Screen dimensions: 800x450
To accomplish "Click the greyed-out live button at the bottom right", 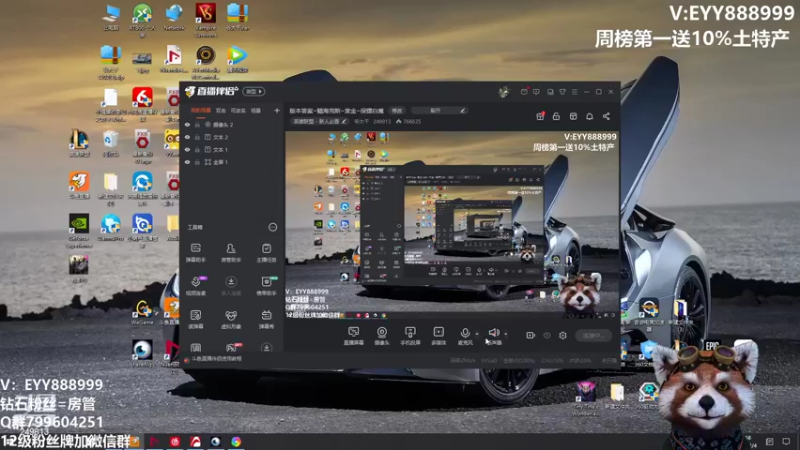I will click(594, 335).
